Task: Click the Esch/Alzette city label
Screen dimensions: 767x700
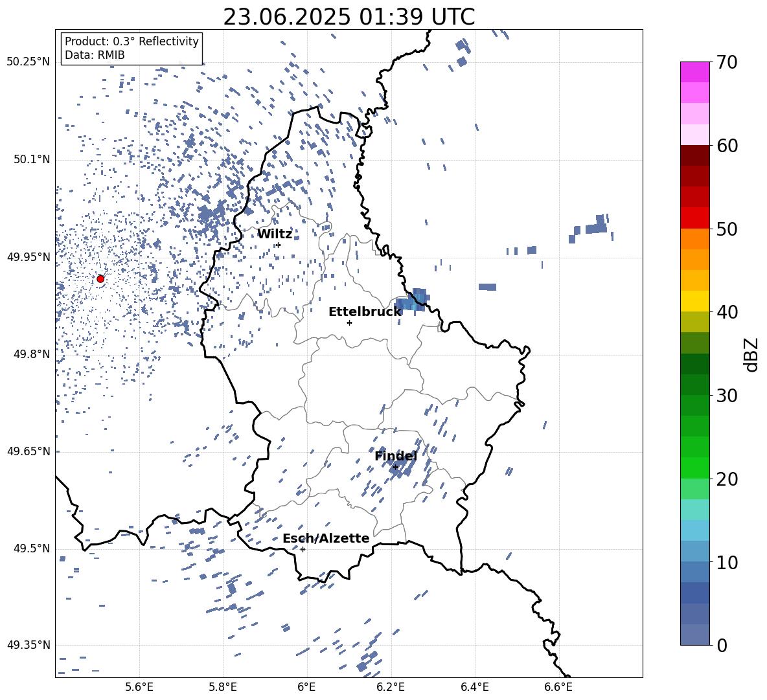Action: point(326,538)
